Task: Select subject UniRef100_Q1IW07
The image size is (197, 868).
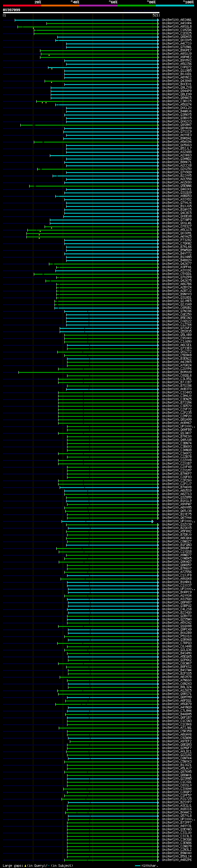Action: tap(176, 433)
